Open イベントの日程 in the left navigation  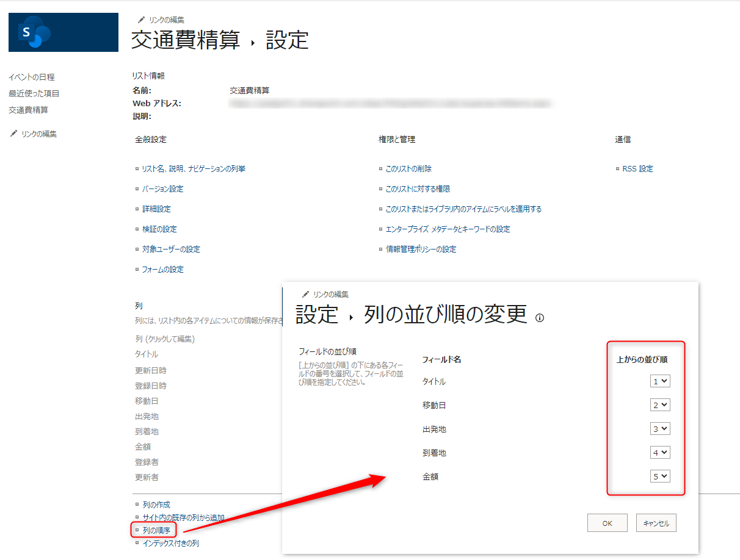32,77
